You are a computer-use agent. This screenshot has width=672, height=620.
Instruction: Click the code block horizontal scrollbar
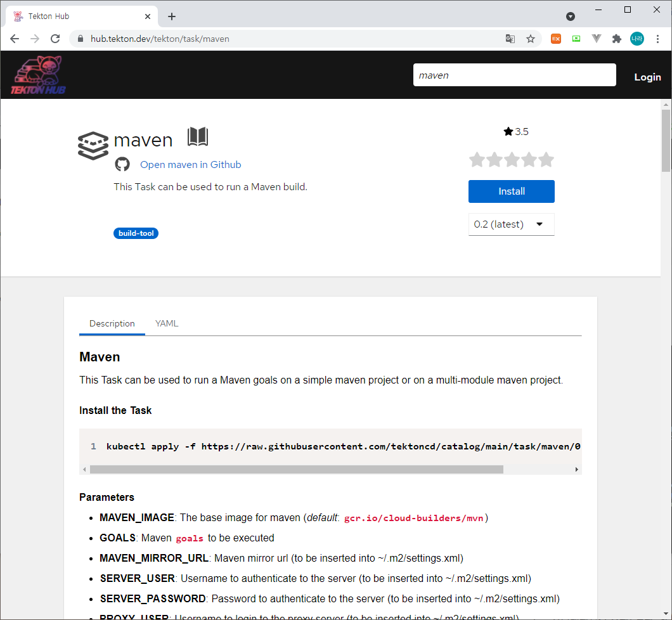point(297,469)
